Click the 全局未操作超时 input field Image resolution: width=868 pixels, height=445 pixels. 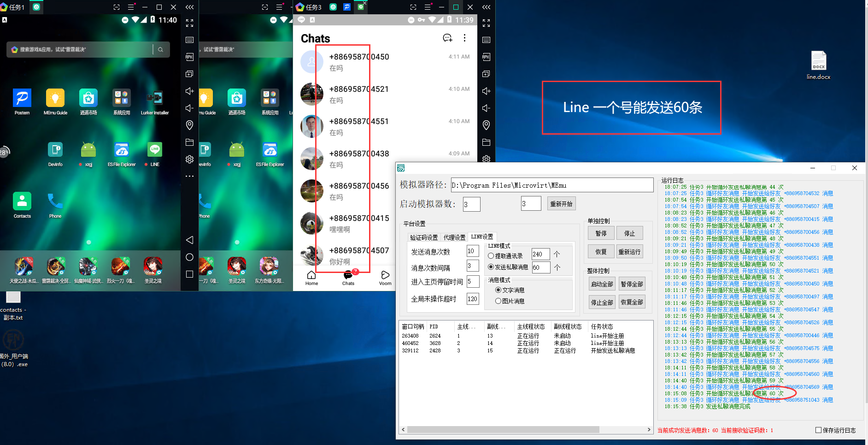coord(473,298)
